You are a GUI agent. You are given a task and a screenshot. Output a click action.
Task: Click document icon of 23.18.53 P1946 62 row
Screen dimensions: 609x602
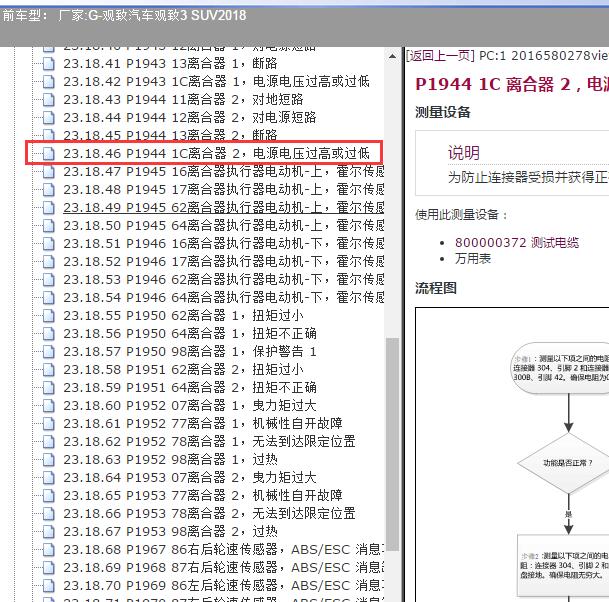pyautogui.click(x=49, y=279)
